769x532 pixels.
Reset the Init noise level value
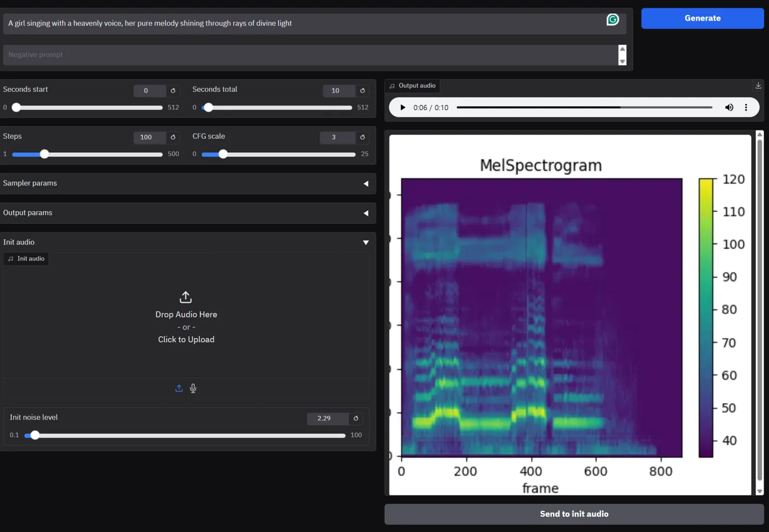tap(356, 418)
